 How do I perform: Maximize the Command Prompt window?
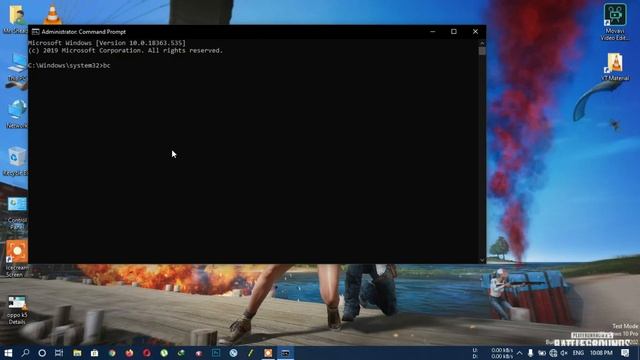[x=454, y=32]
